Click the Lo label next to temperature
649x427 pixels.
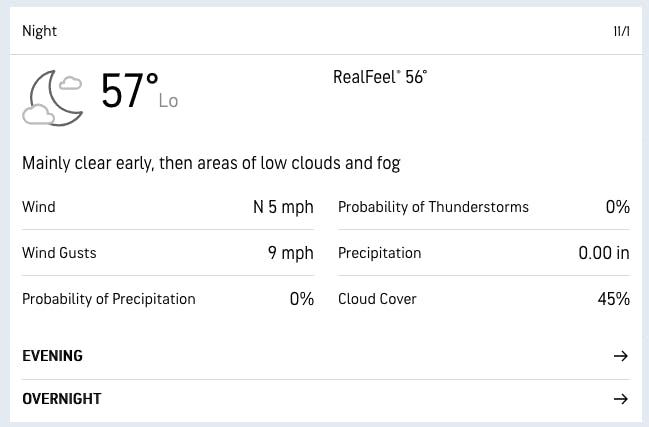click(x=168, y=101)
